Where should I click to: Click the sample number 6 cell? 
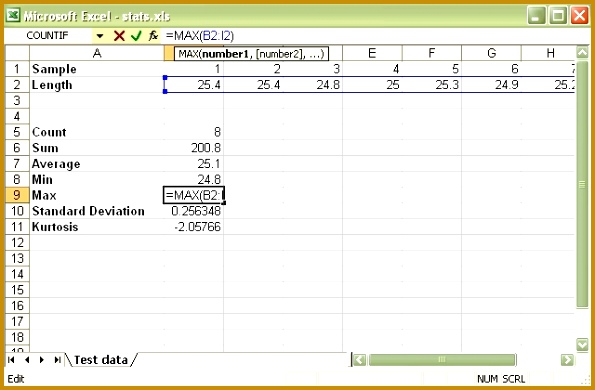click(x=491, y=69)
